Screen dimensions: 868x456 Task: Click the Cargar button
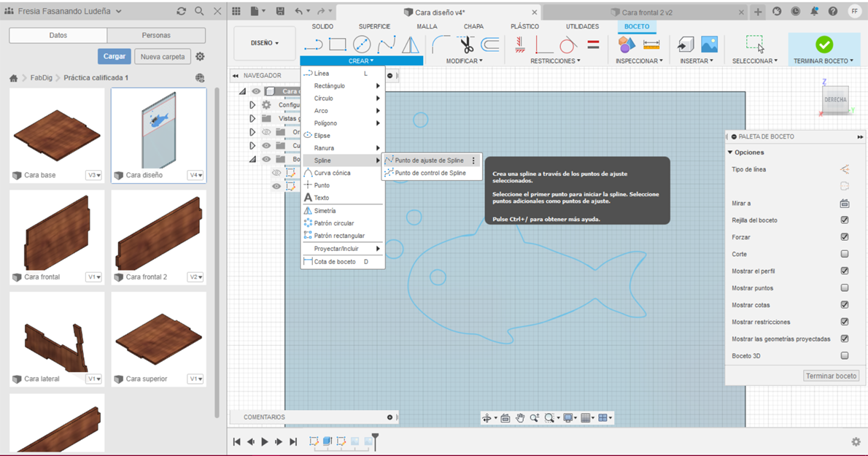[115, 56]
